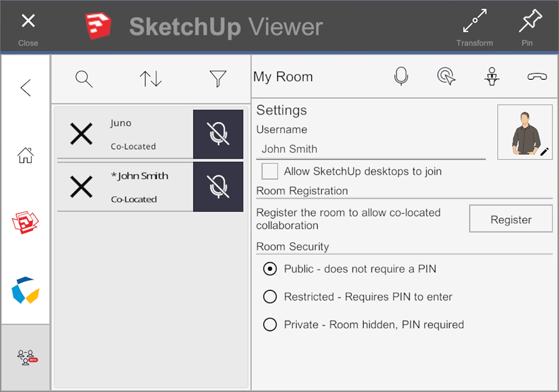Remove John Smith from the room

click(x=81, y=187)
